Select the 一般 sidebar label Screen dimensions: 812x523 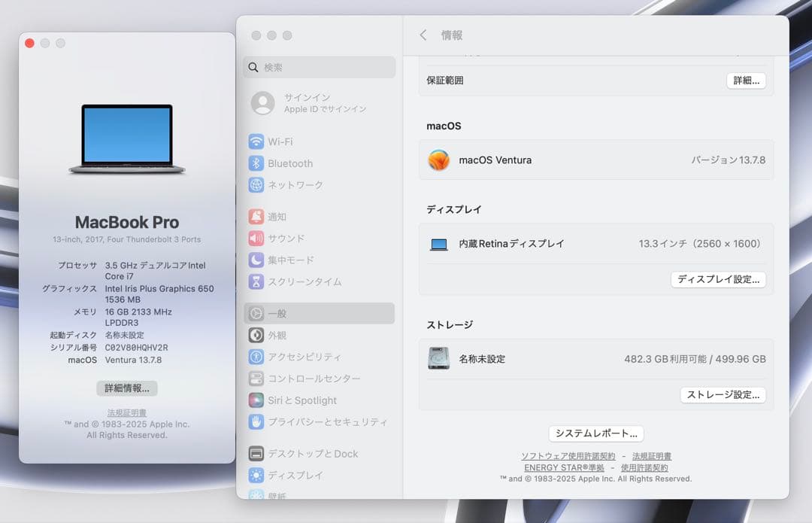click(x=277, y=314)
